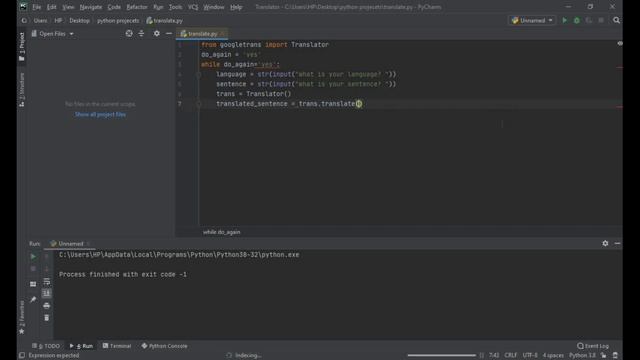
Task: Open the View menu
Action: [68, 7]
